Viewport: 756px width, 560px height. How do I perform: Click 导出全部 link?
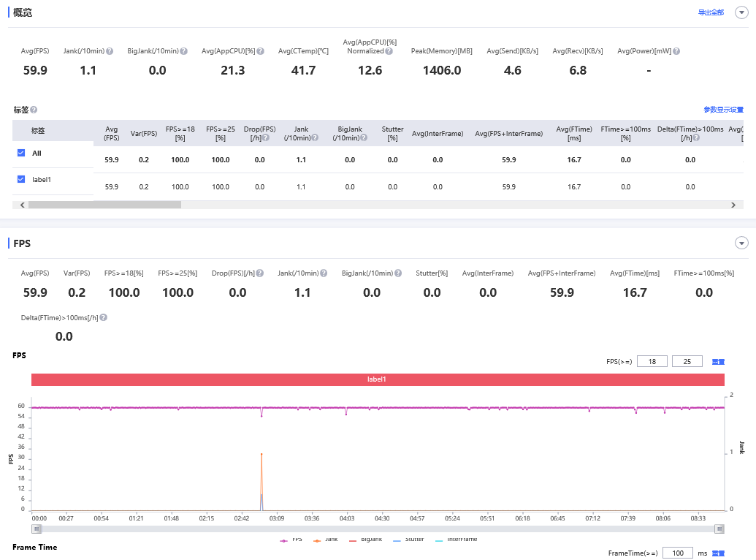(711, 13)
